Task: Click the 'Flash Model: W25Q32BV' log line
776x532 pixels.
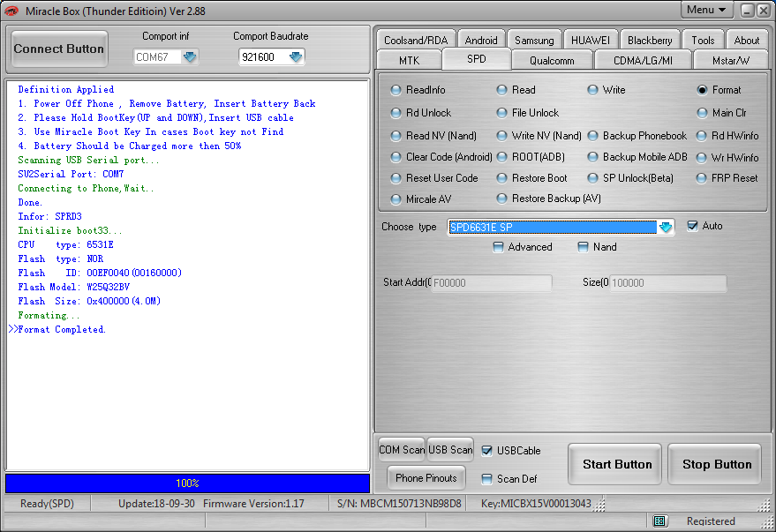Action: click(x=74, y=287)
